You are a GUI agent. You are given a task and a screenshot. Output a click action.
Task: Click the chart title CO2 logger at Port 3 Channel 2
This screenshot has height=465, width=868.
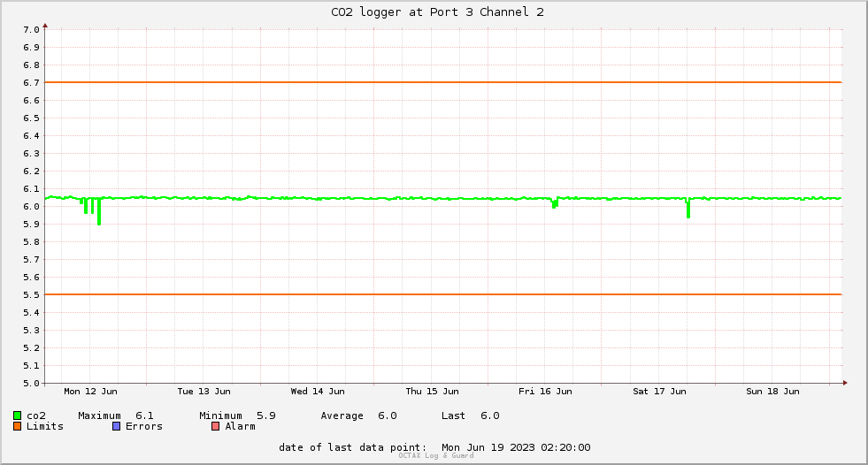coord(437,12)
